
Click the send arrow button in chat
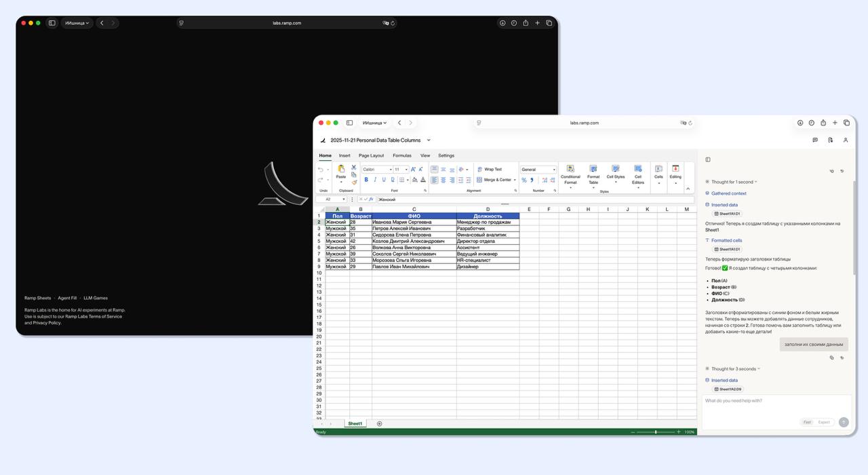844,422
